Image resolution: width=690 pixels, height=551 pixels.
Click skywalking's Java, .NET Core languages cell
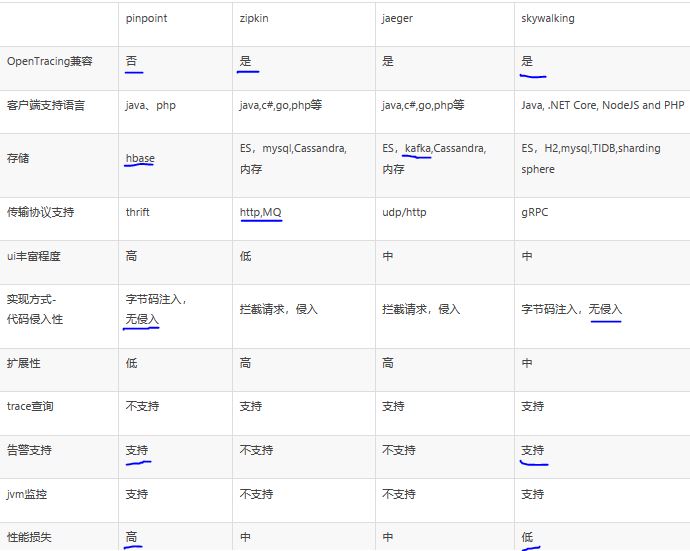pos(602,105)
